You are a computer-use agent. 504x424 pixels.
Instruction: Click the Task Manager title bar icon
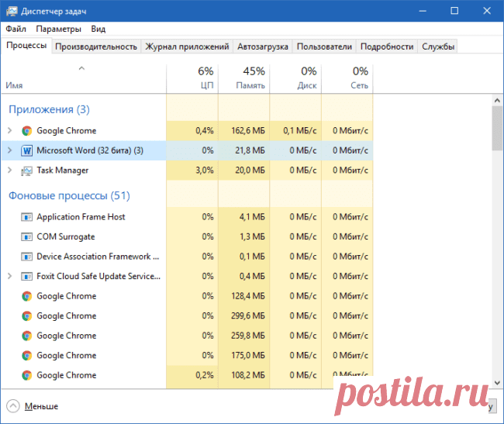click(x=11, y=11)
